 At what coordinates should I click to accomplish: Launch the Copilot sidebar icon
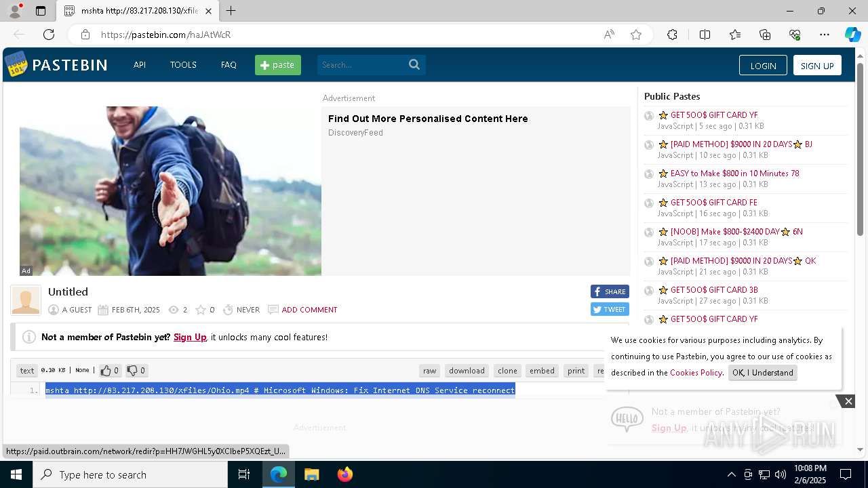[x=852, y=35]
